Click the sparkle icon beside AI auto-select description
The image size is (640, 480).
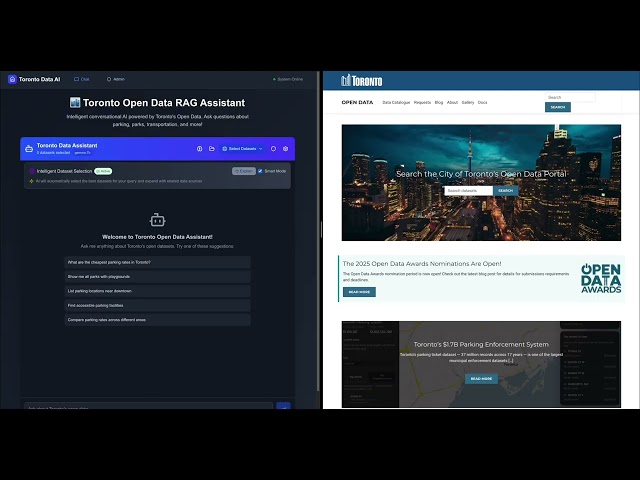click(31, 181)
